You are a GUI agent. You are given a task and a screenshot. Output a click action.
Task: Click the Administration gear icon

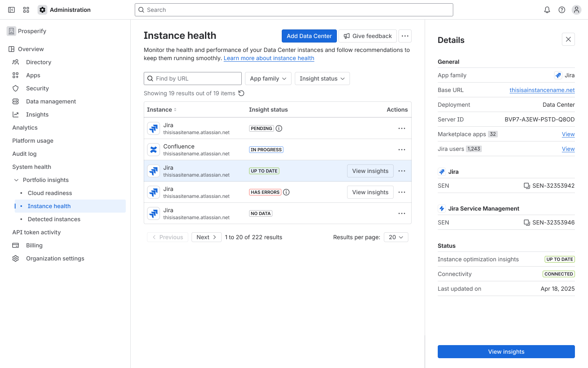click(x=42, y=10)
